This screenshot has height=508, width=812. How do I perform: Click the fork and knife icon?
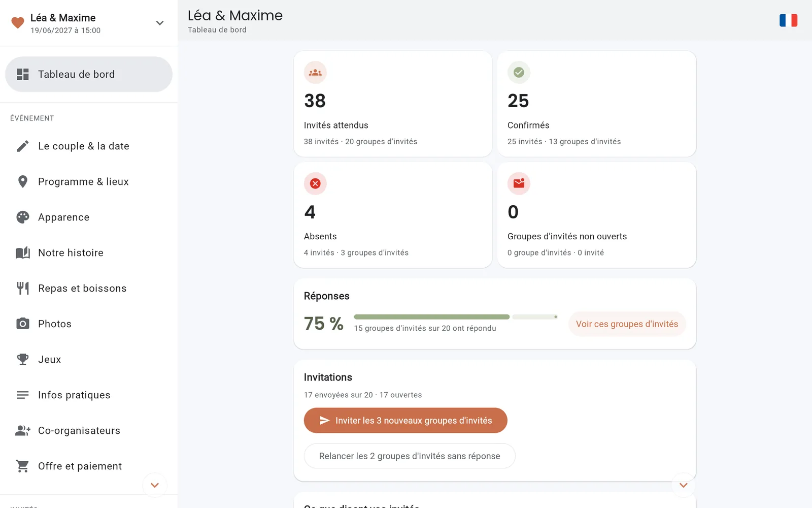(x=23, y=289)
